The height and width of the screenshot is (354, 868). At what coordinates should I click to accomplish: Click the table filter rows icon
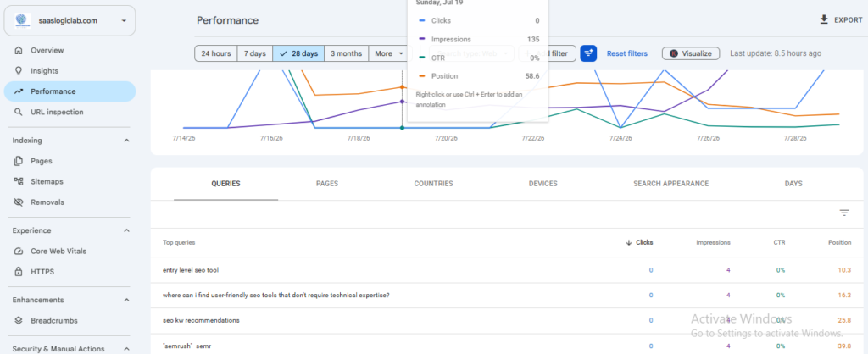pos(844,213)
